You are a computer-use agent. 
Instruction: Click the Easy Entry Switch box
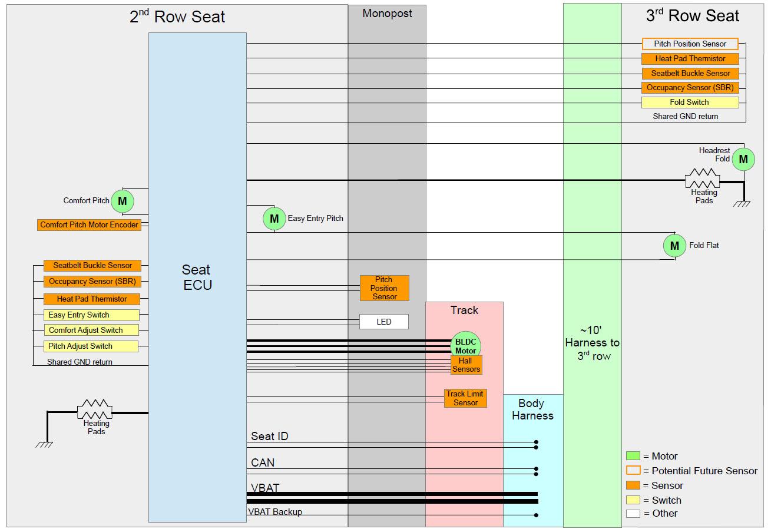pos(91,315)
